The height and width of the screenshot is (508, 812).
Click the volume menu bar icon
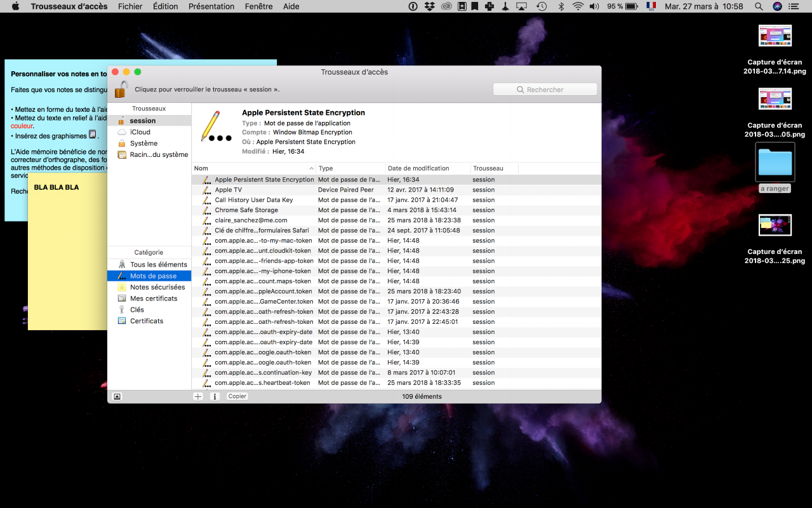click(x=594, y=6)
